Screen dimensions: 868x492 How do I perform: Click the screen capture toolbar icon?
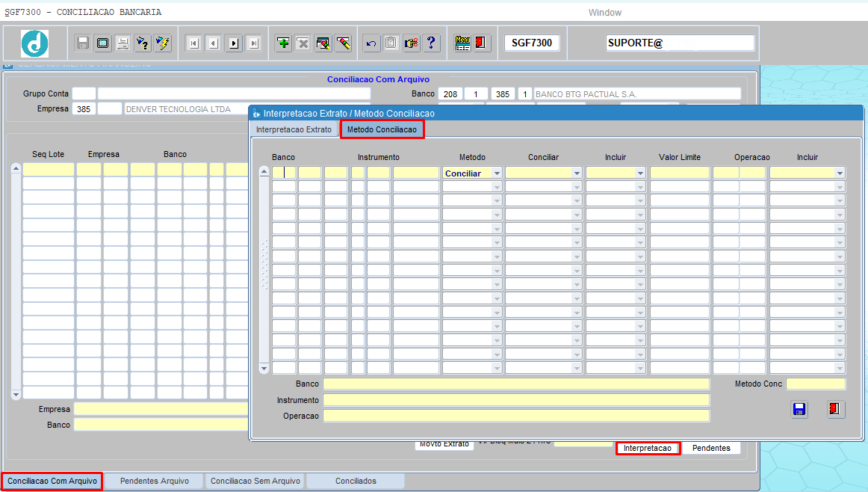click(x=103, y=43)
